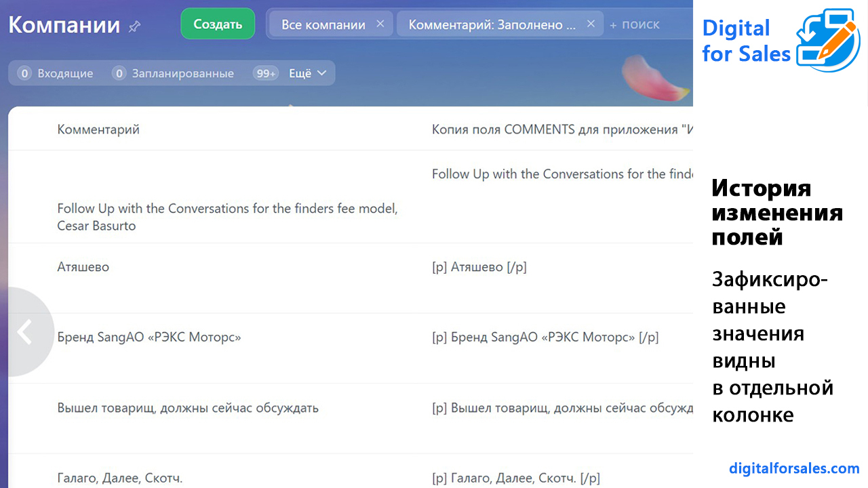Select Follow Up comment mentioning Cesar Basurto
The width and height of the screenshot is (868, 488).
[227, 217]
